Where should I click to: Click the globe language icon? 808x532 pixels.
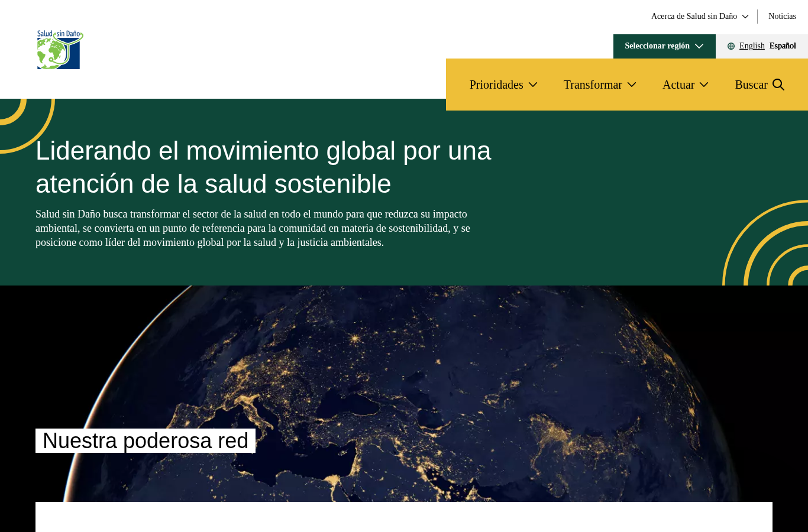pos(731,46)
